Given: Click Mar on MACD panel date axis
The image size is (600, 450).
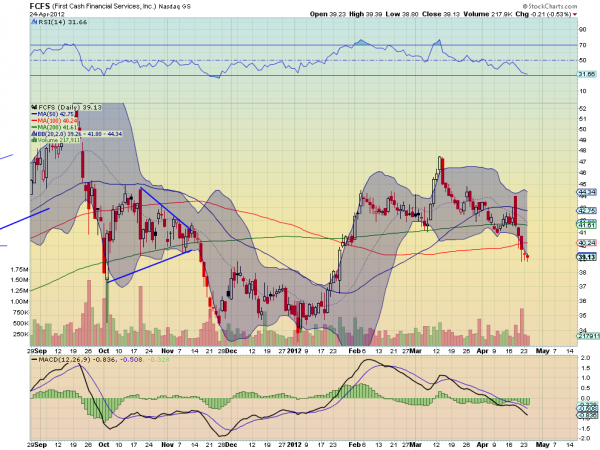Looking at the screenshot, I should pos(416,445).
